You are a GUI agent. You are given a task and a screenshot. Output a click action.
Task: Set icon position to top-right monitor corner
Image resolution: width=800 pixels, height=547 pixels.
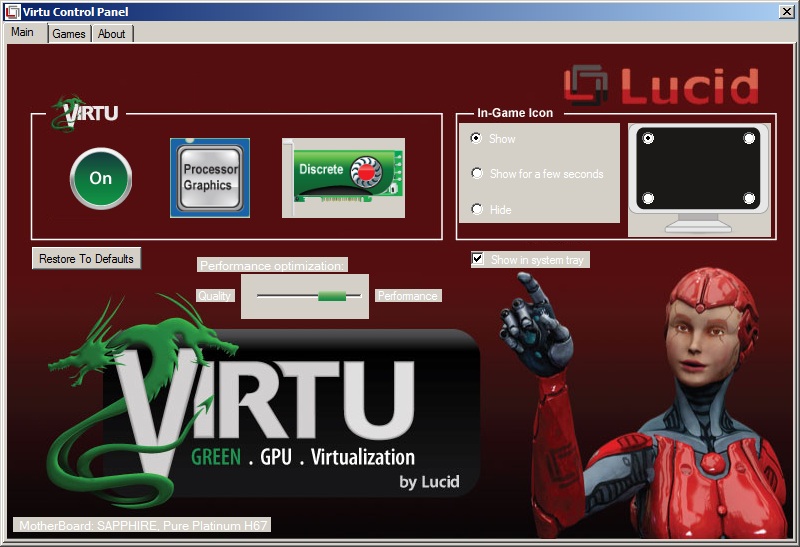[749, 138]
